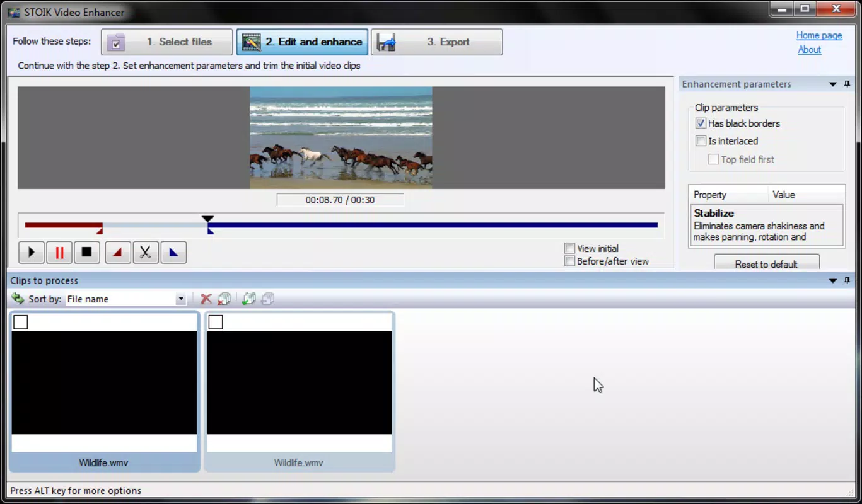Click the Reset to default button

point(766,263)
